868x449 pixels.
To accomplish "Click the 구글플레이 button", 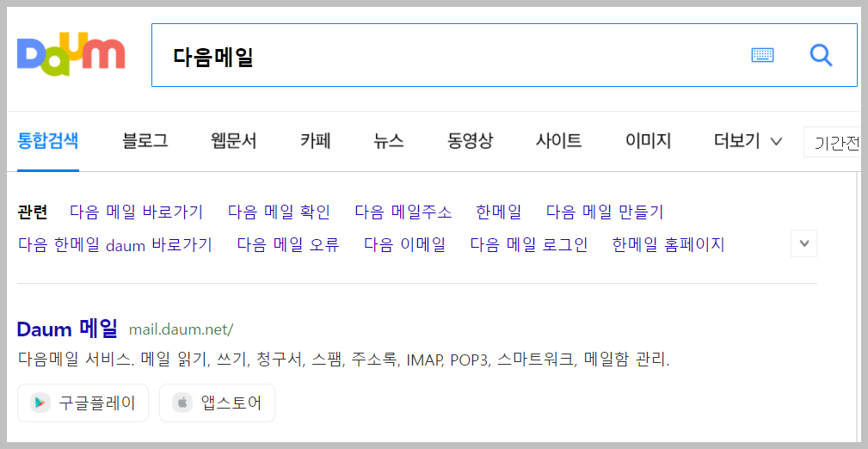I will (x=83, y=403).
